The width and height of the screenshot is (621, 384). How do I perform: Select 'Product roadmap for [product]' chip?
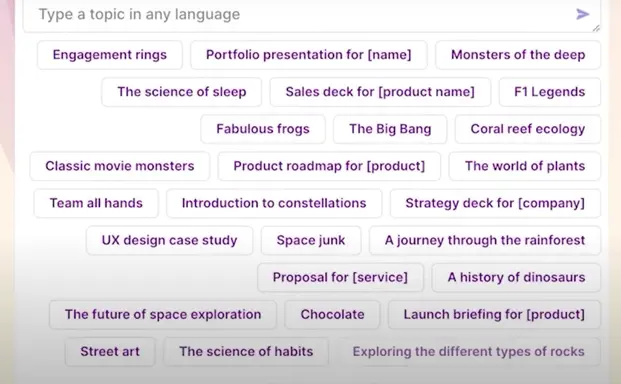(329, 166)
